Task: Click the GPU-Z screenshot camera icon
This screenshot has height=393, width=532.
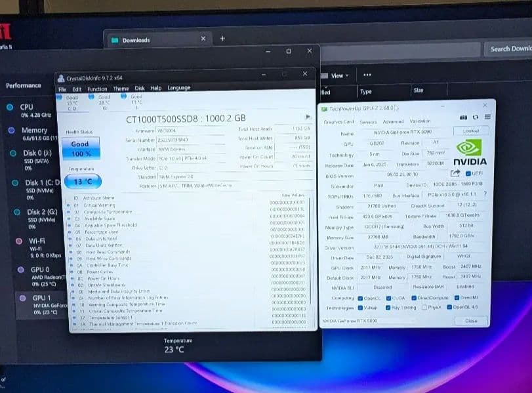Action: coord(464,117)
